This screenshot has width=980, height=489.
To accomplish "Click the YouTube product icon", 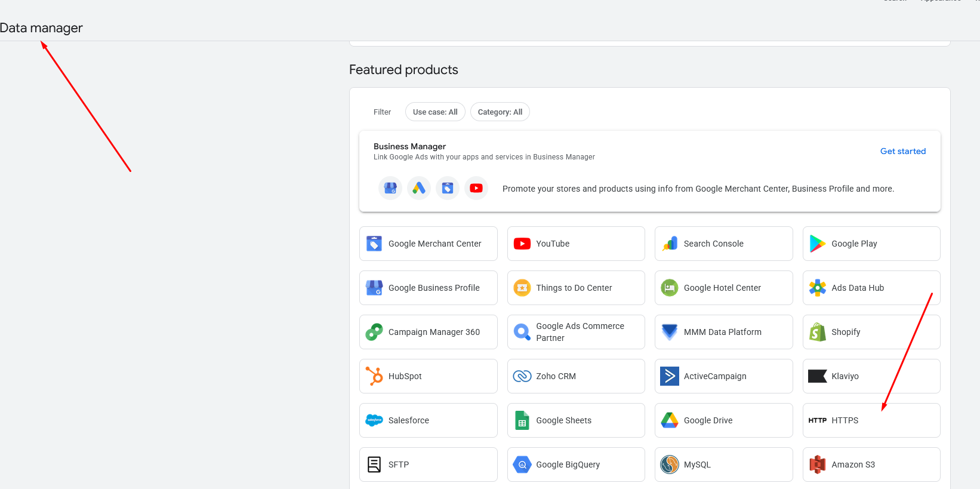I will 522,244.
